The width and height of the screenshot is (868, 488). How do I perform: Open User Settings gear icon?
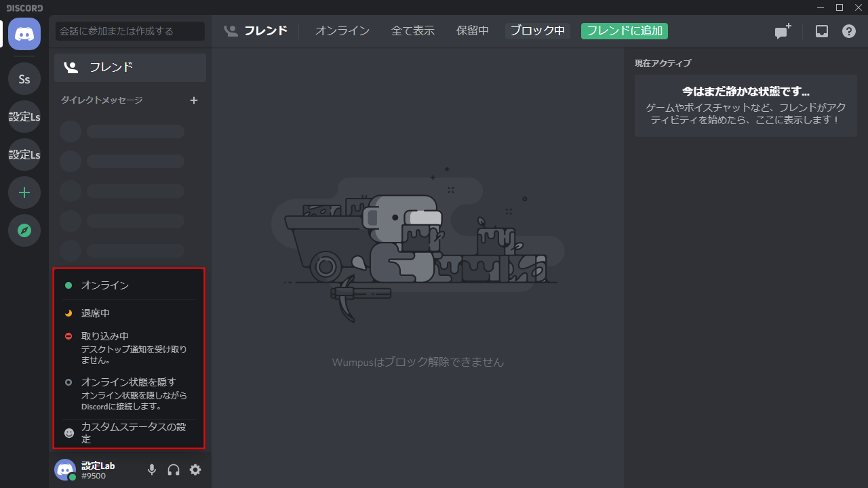(195, 470)
